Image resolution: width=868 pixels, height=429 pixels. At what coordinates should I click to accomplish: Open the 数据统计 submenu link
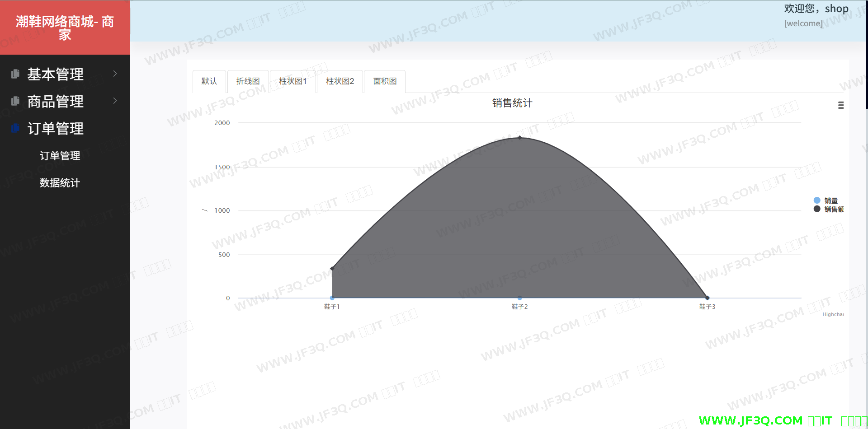pyautogui.click(x=60, y=183)
